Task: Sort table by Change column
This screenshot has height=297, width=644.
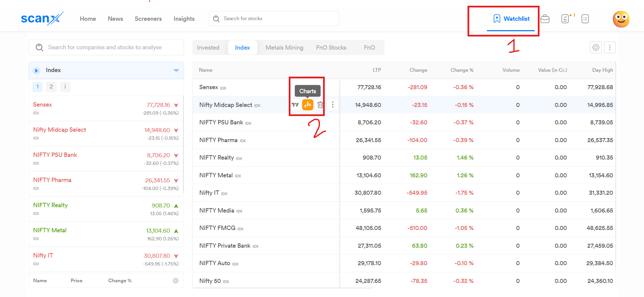Action: coord(418,70)
